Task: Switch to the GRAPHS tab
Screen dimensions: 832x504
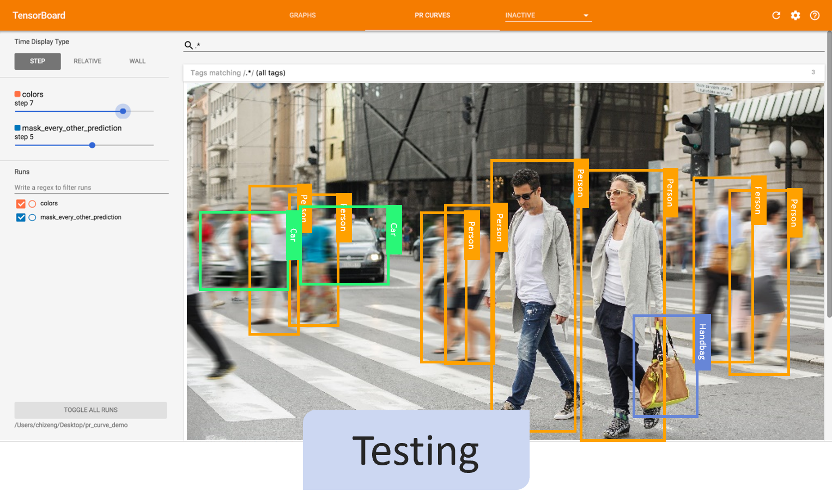Action: [302, 15]
